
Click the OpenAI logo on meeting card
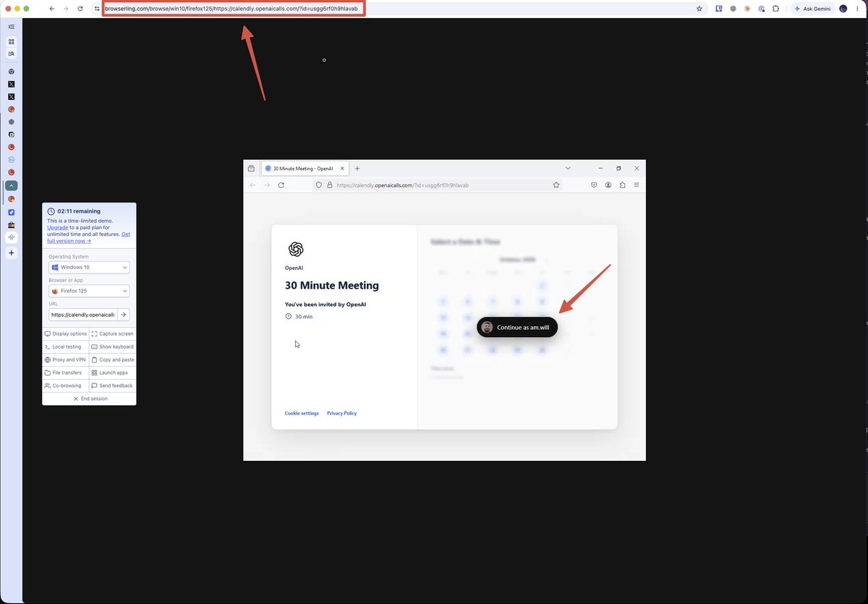[x=296, y=250]
